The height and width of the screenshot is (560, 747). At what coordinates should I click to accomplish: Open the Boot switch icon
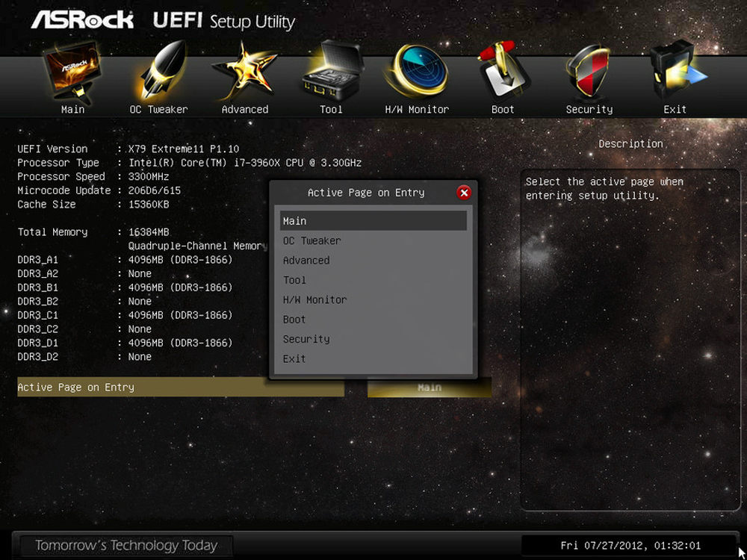[x=503, y=72]
